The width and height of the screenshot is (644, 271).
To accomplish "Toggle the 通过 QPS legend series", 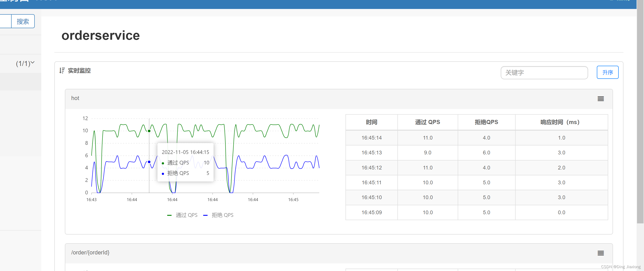I will (182, 215).
